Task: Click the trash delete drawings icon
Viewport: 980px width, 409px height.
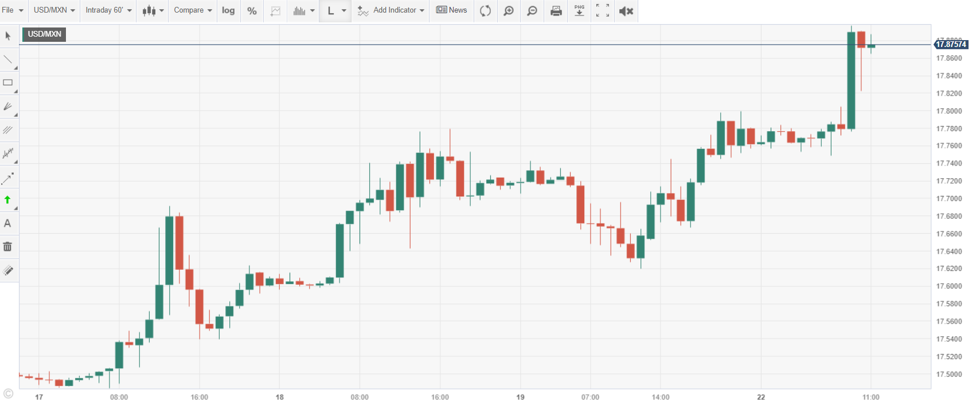Action: (8, 247)
